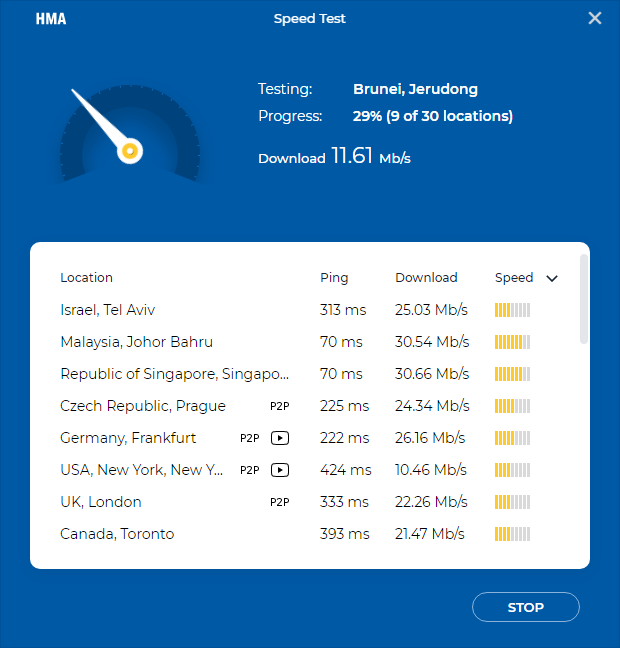Select Germany, Frankfurt location

[x=128, y=438]
